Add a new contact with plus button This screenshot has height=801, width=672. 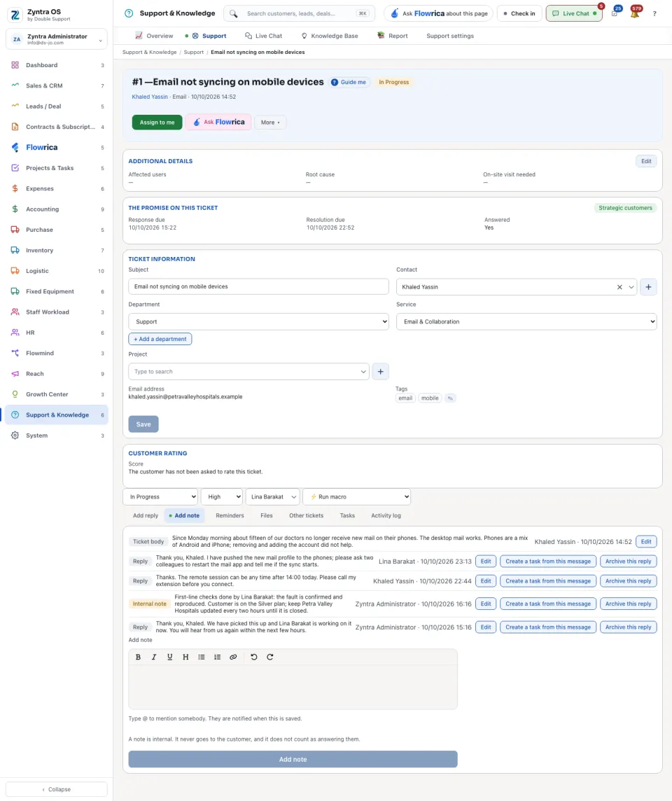click(x=648, y=287)
